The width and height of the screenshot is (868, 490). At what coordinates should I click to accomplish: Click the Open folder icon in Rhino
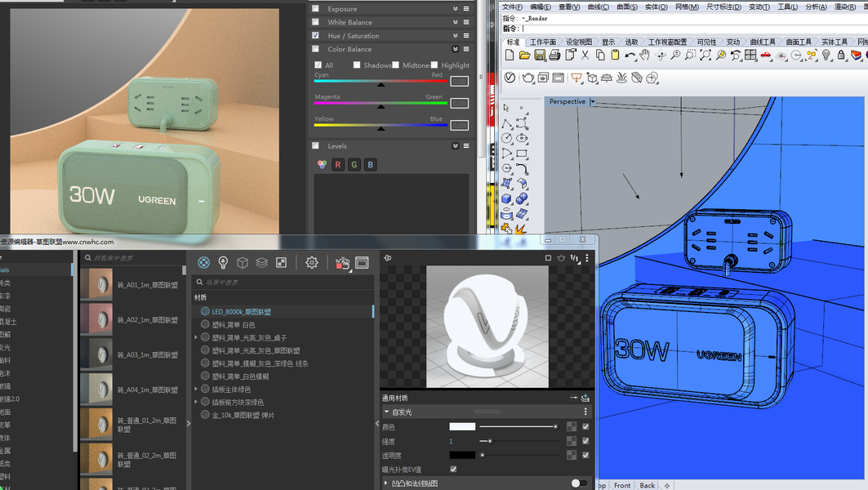tap(525, 55)
